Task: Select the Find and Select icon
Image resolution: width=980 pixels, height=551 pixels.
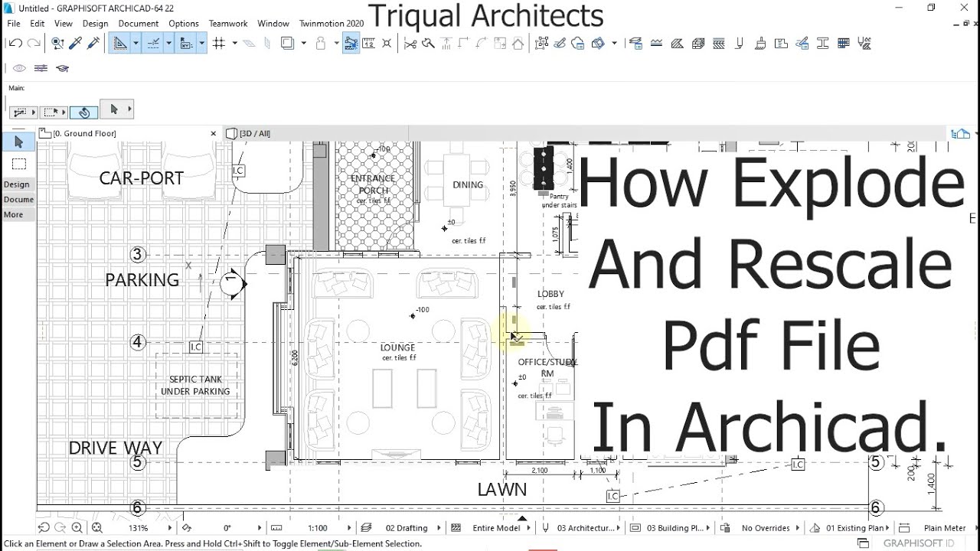Action: click(57, 44)
